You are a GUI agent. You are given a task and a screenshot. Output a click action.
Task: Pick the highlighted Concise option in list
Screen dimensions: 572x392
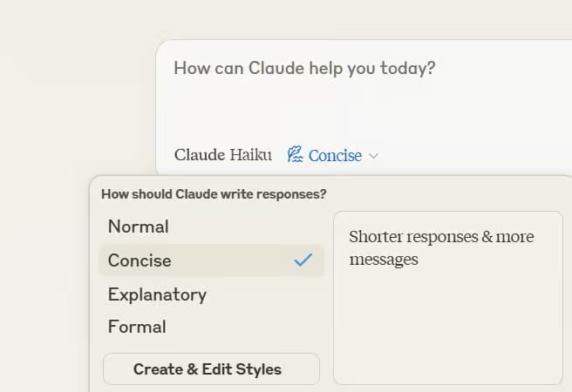tap(140, 260)
